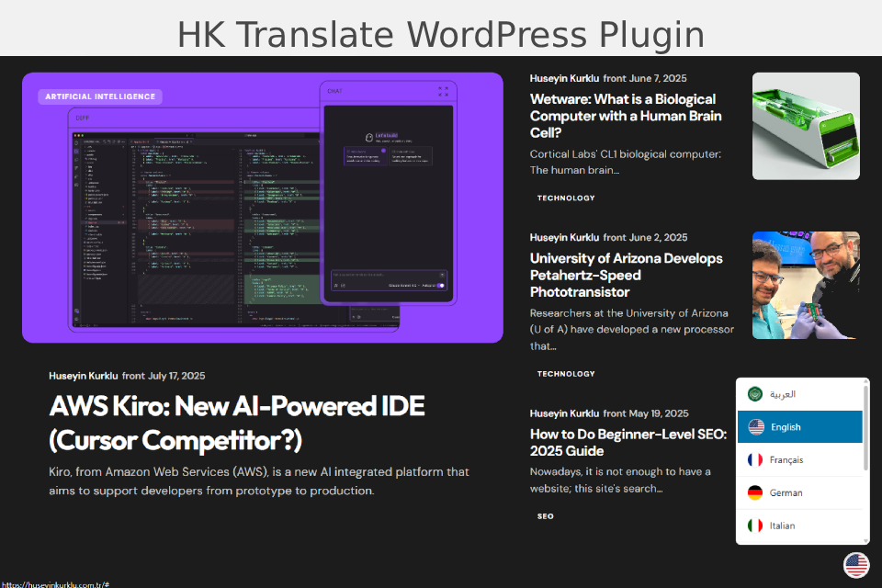Click the HK Translate WordPress Plugin heading

click(x=441, y=34)
